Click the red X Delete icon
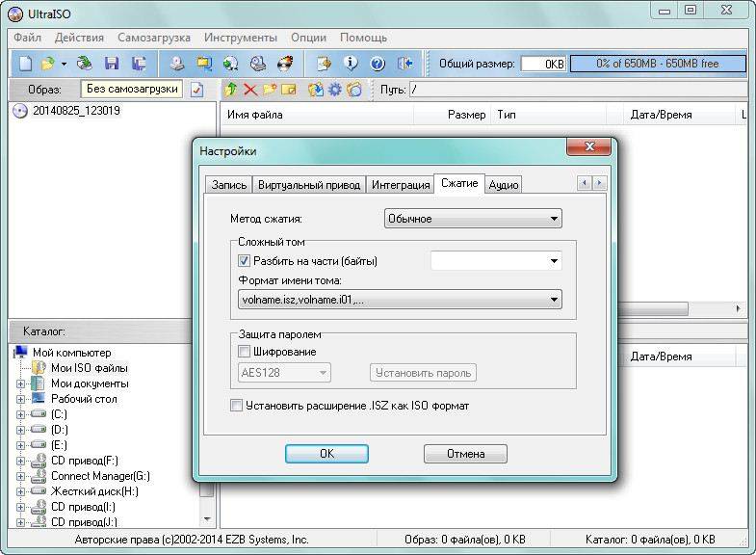This screenshot has height=555, width=756. click(250, 90)
